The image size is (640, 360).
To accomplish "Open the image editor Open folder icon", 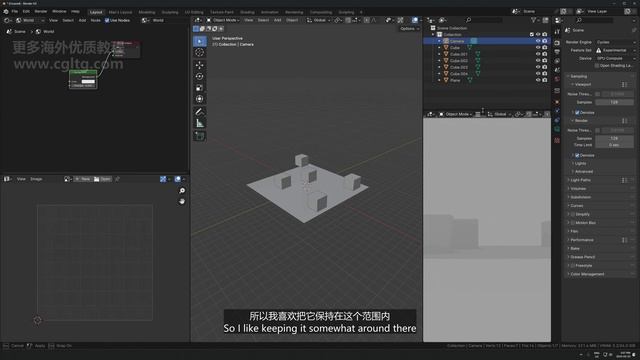I will (x=102, y=179).
